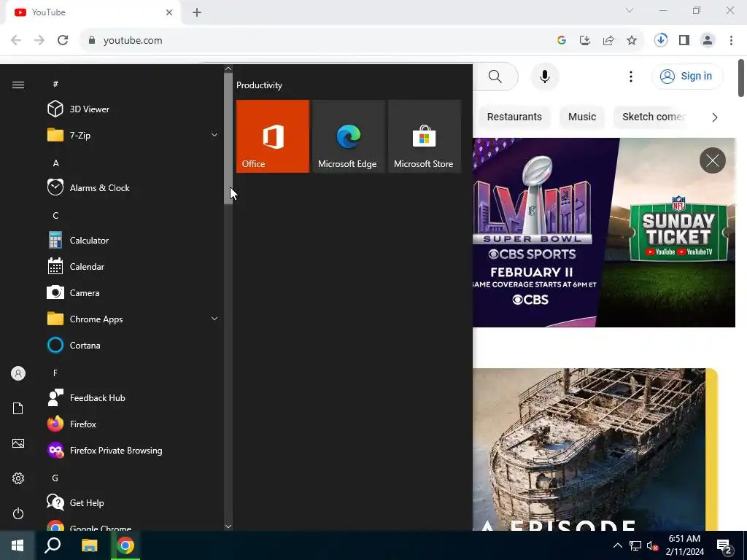Open the user account icon in Start

tap(18, 373)
